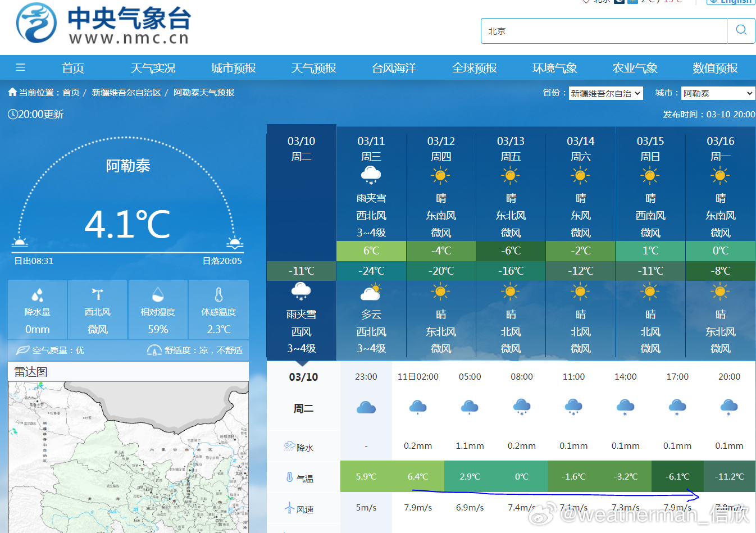The height and width of the screenshot is (533, 756).
Task: Click the sunset icon above 日落20:05
Action: (235, 242)
